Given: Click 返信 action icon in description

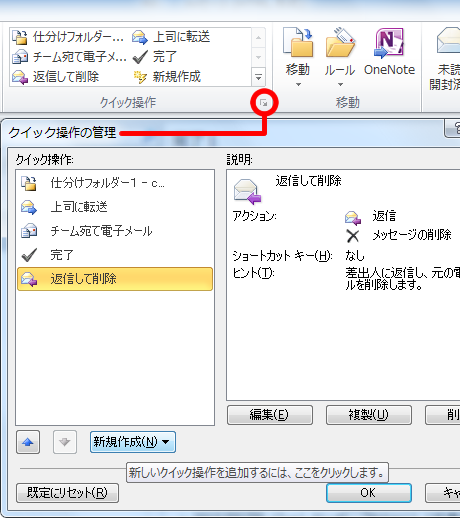Looking at the screenshot, I should [x=353, y=218].
